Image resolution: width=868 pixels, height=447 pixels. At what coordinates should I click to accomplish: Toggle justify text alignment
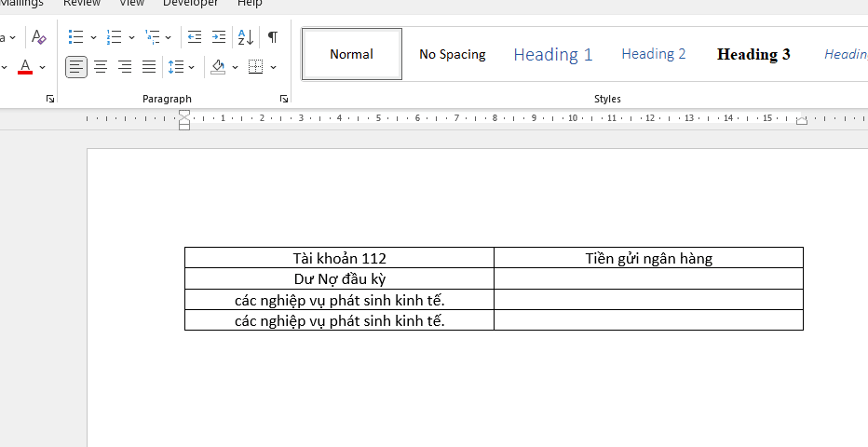click(149, 67)
